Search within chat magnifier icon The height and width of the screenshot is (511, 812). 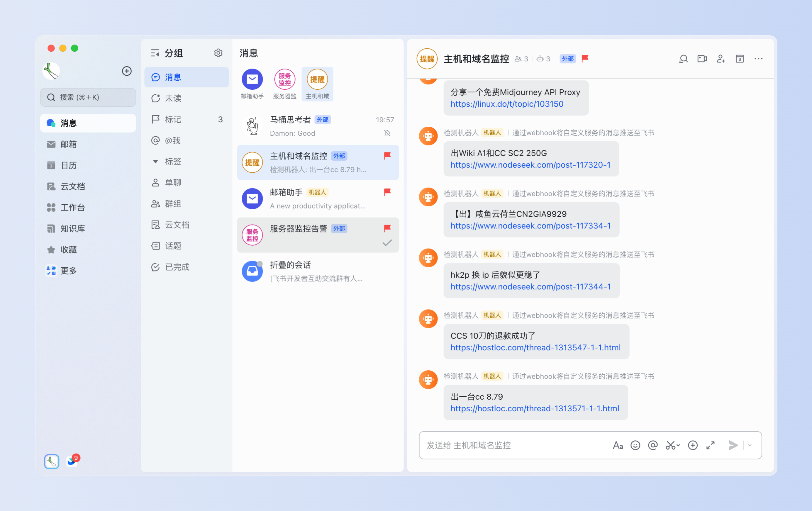coord(683,59)
